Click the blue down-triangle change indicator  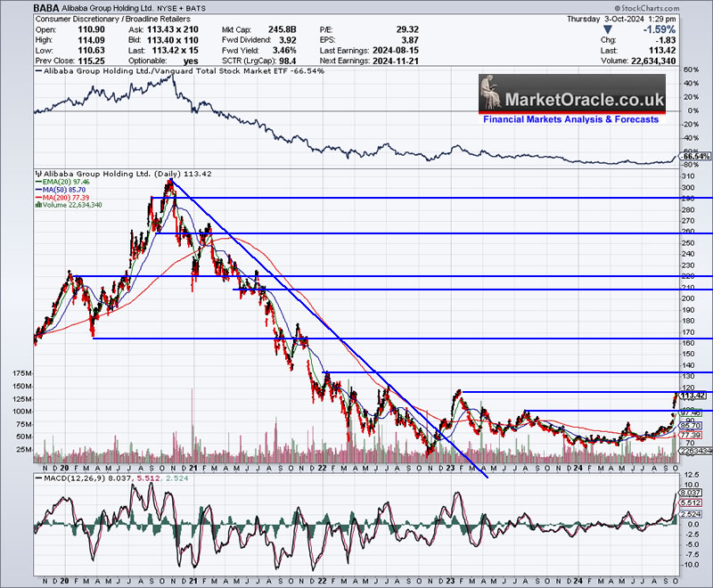608,29
